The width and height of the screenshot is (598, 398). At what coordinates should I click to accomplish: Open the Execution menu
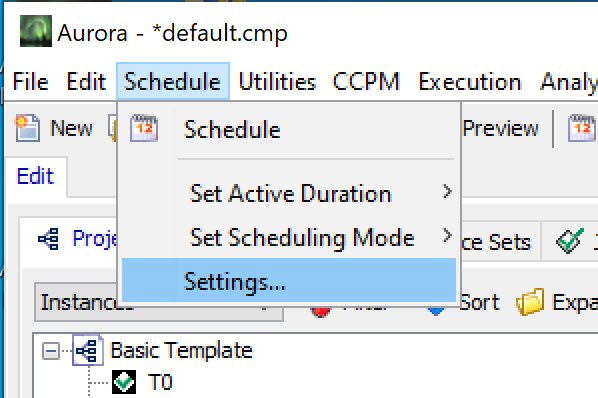[470, 82]
